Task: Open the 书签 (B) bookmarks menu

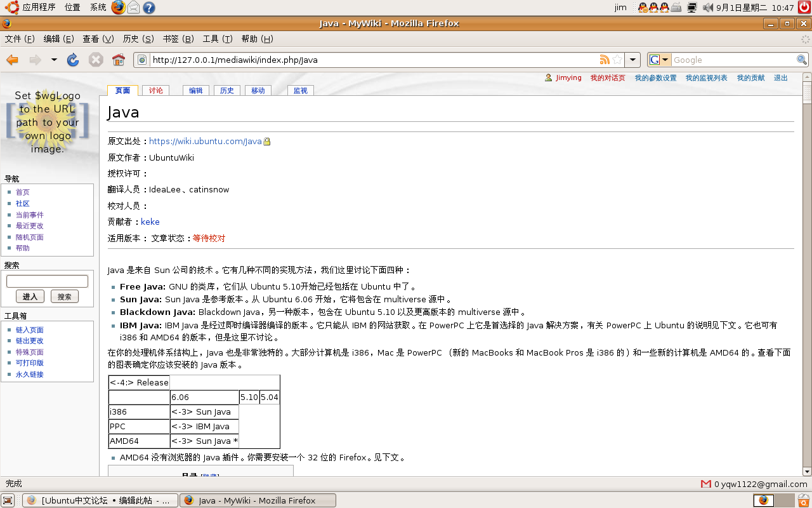Action: click(x=178, y=39)
